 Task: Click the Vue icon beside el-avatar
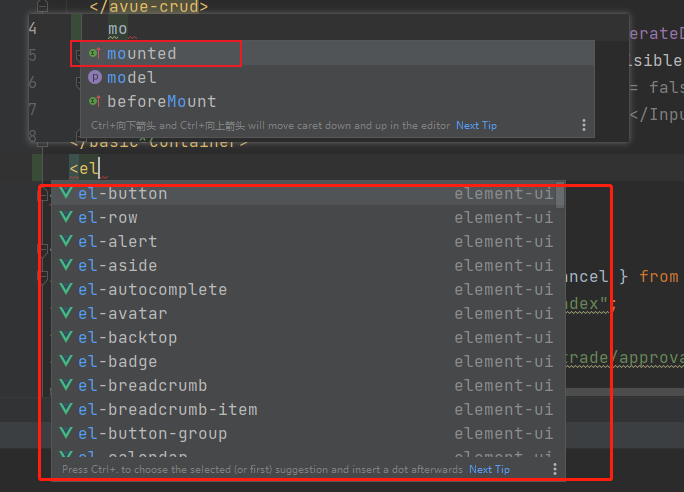(66, 313)
